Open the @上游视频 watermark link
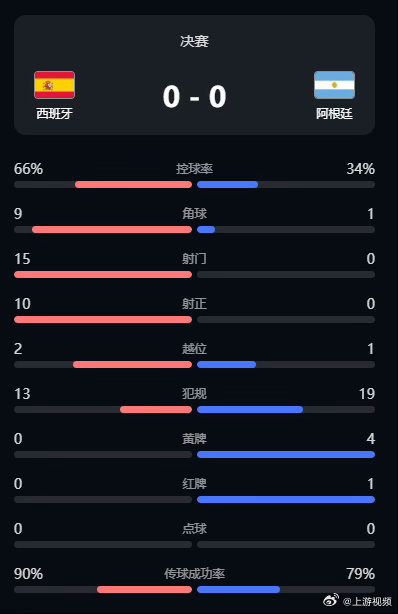The image size is (398, 614). coord(367,601)
